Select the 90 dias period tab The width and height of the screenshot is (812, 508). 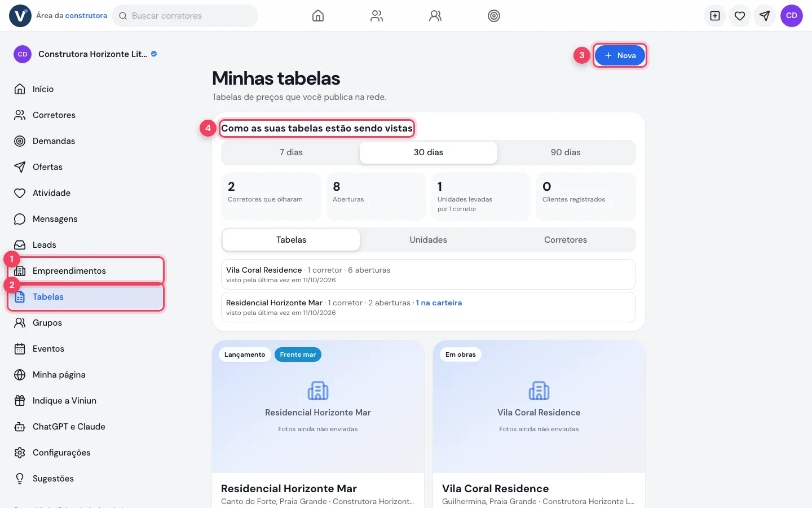coord(566,152)
